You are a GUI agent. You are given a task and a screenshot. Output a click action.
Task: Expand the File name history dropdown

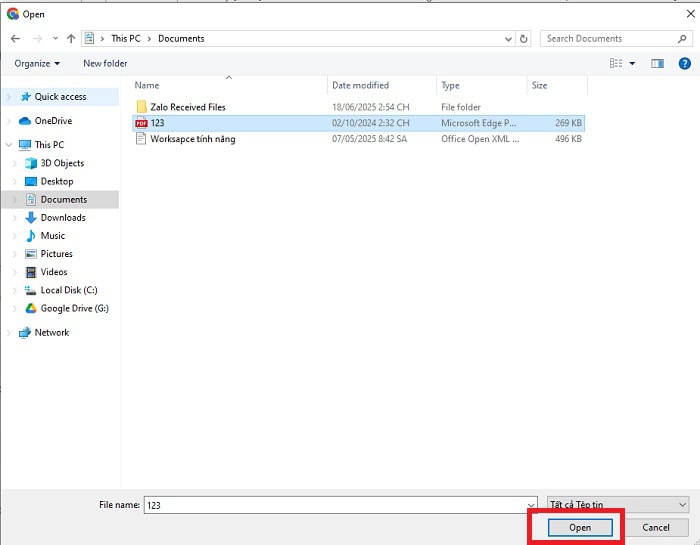[x=530, y=505]
